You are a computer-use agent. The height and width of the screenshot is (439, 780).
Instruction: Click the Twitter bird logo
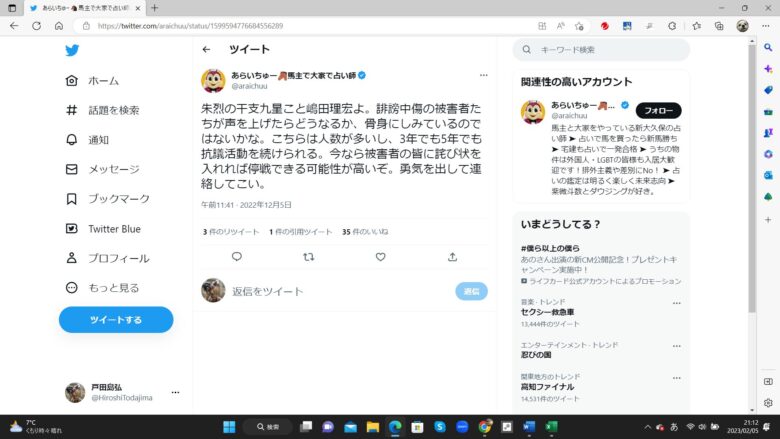click(x=72, y=50)
